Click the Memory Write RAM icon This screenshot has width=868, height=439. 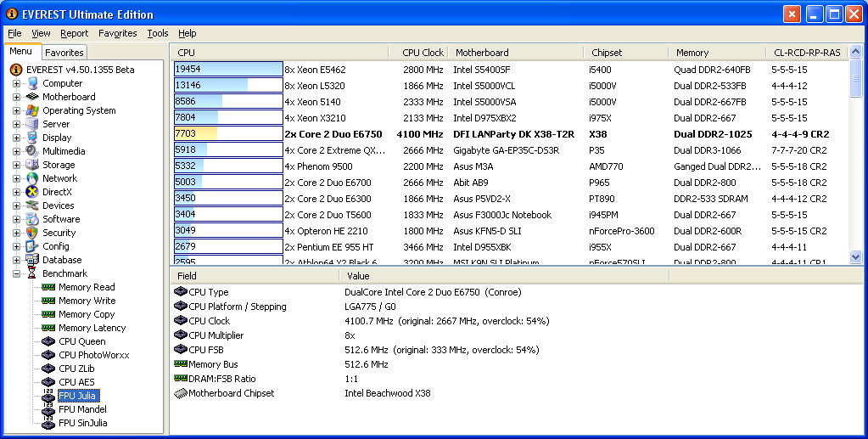[x=48, y=301]
